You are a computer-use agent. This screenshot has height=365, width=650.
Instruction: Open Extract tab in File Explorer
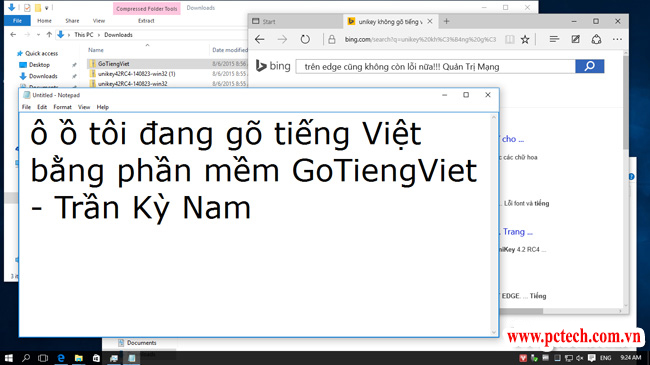coord(146,21)
